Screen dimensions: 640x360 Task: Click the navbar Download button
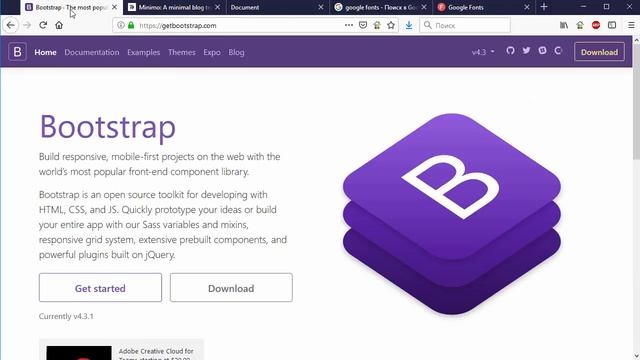[599, 52]
